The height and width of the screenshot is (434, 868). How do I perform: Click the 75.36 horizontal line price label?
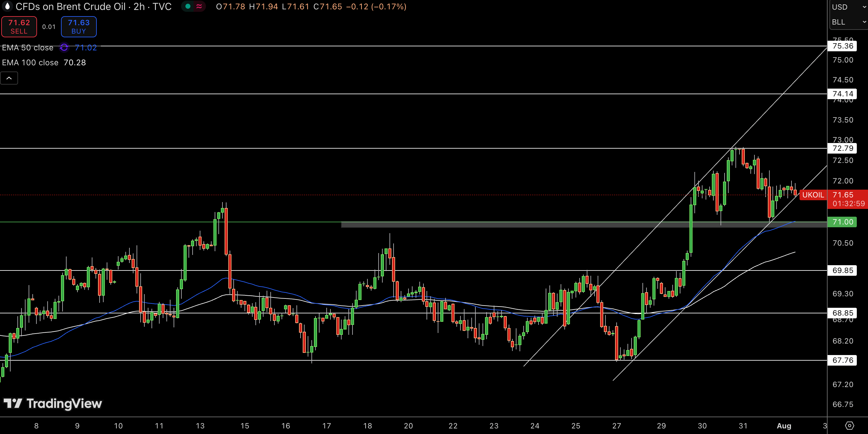click(842, 46)
